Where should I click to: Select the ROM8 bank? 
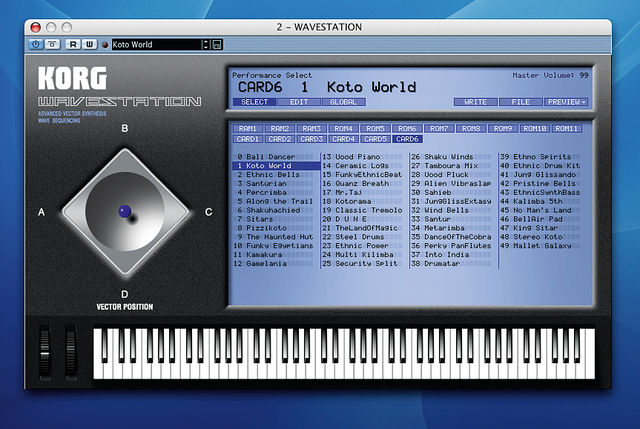tap(471, 129)
